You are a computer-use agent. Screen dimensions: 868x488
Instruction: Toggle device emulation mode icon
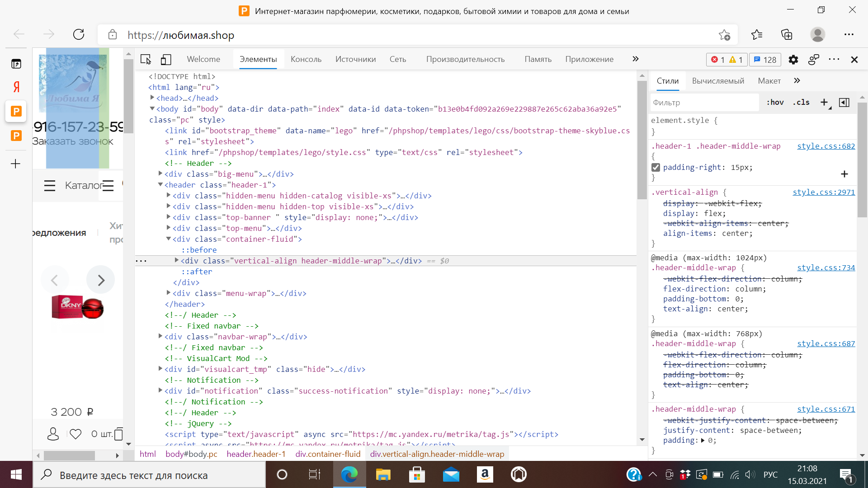[x=166, y=59]
